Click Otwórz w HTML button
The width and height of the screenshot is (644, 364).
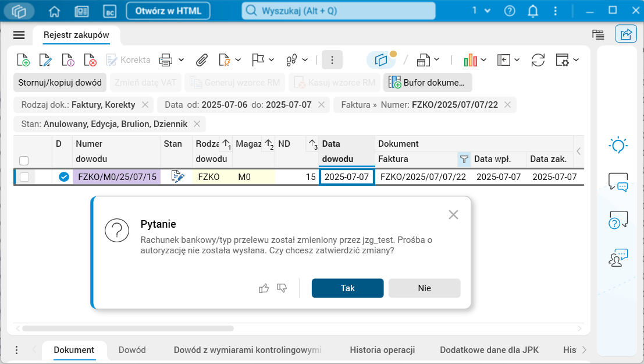pos(168,10)
